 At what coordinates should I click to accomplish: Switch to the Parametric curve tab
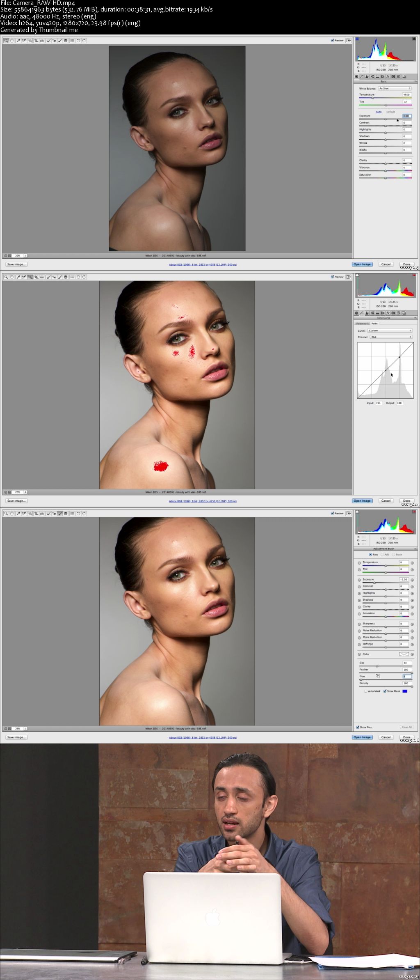(x=362, y=324)
